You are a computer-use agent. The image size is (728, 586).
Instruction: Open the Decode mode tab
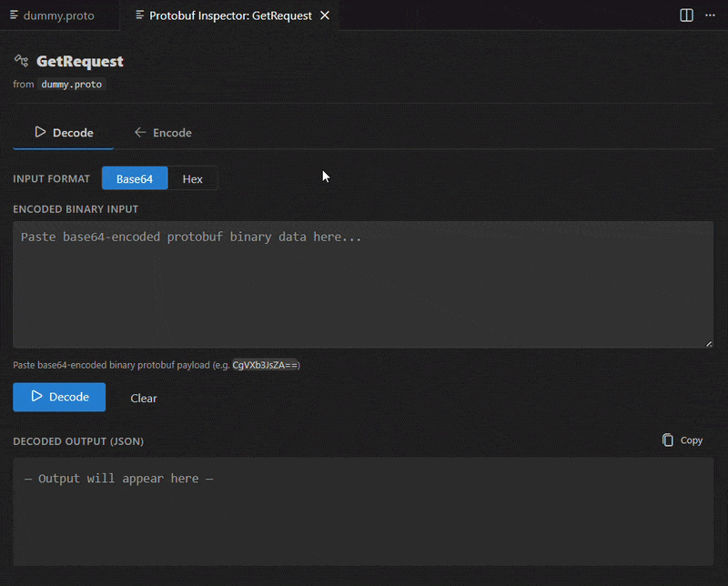[63, 132]
